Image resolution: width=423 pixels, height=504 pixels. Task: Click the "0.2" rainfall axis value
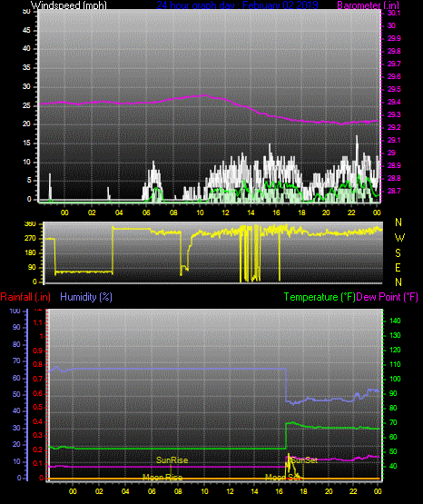pos(38,450)
